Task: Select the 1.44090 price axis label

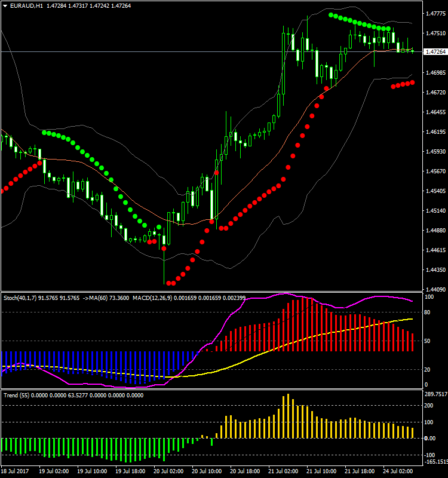Action: click(x=435, y=289)
